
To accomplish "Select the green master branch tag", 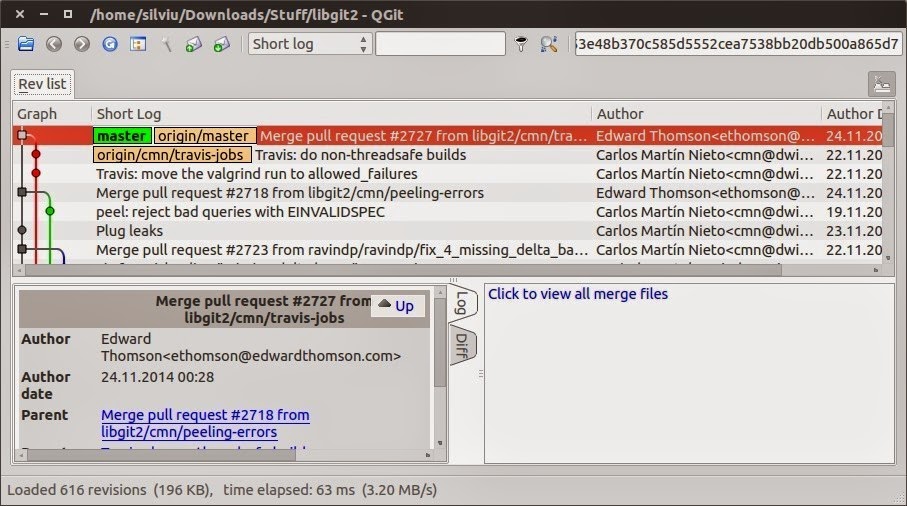I will click(x=122, y=136).
